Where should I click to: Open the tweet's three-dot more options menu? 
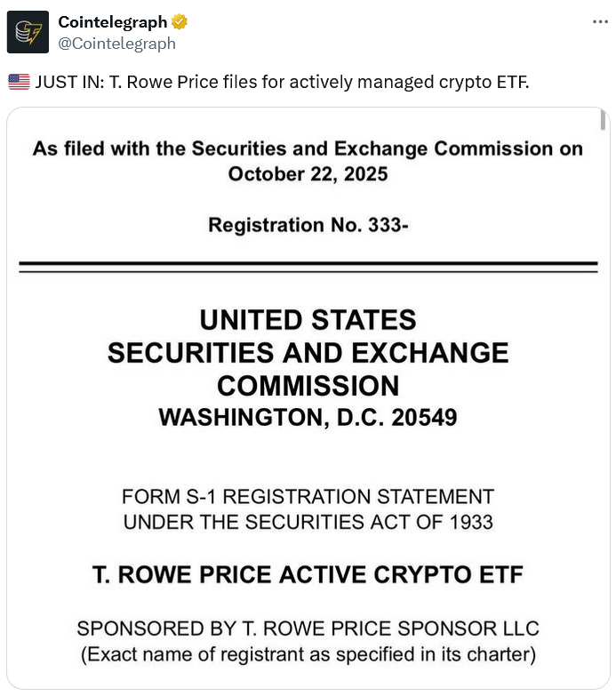click(x=600, y=21)
